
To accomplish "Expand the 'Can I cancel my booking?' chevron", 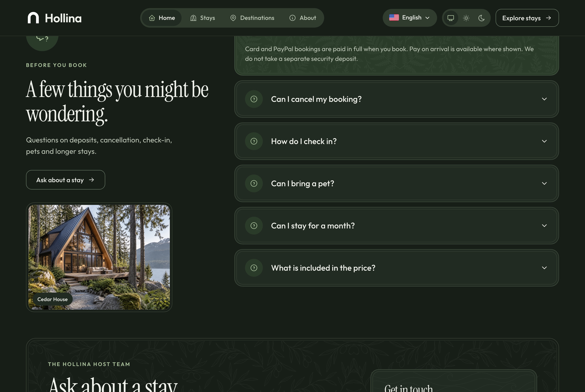I will [544, 99].
